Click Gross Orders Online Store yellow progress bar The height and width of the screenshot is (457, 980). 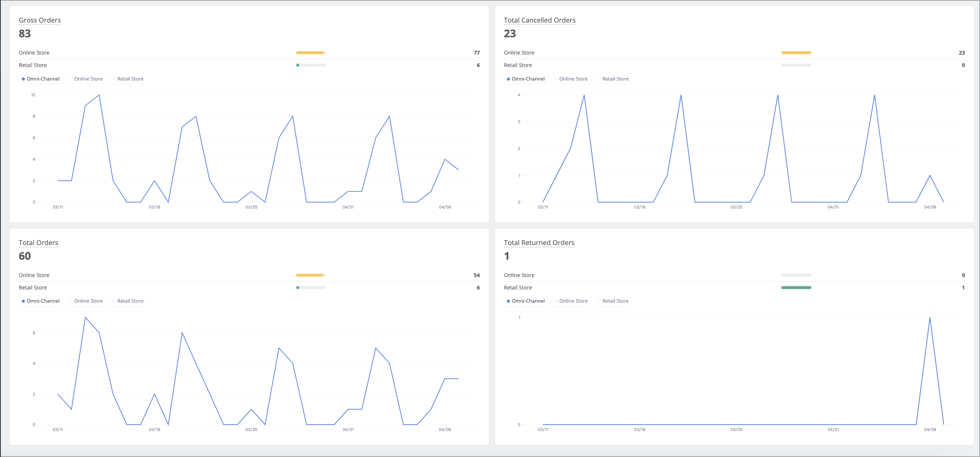pos(311,52)
